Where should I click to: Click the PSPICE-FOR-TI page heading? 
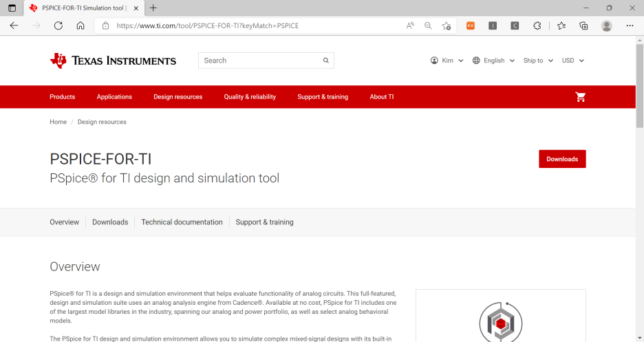point(100,159)
